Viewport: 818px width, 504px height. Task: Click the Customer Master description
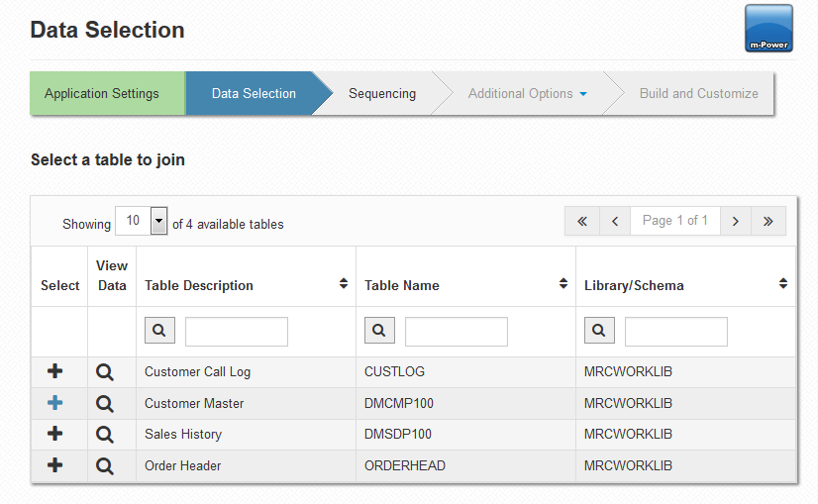coord(194,403)
